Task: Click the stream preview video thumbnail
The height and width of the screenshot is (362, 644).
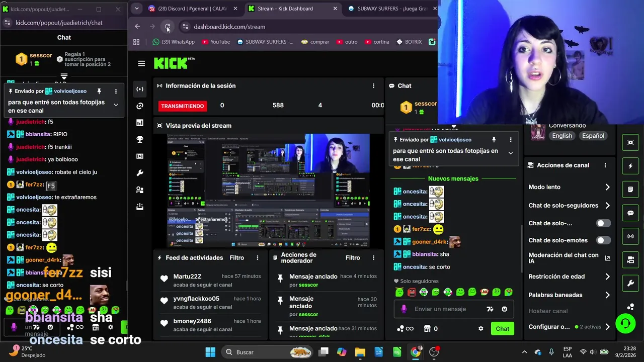Action: point(268,191)
